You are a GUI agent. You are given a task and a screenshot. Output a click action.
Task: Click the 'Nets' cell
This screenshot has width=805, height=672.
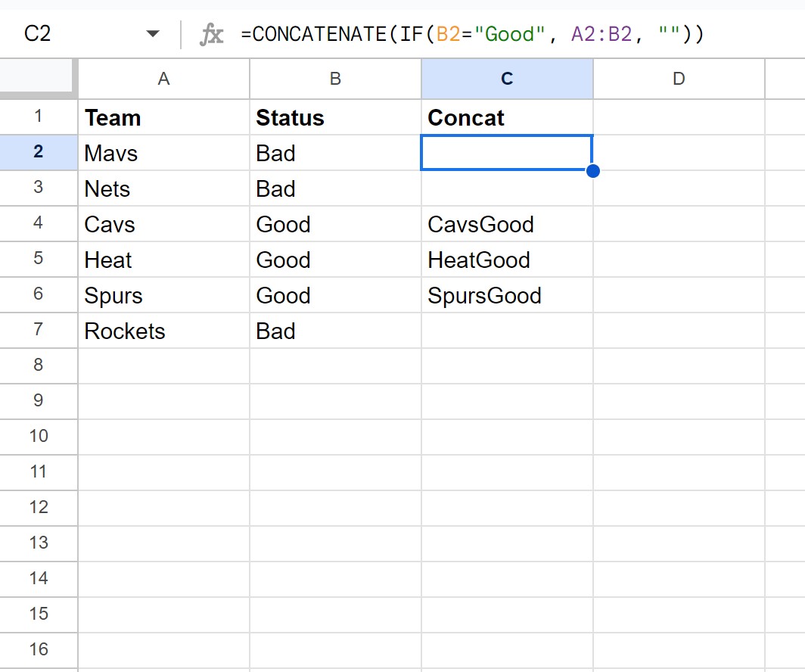163,188
